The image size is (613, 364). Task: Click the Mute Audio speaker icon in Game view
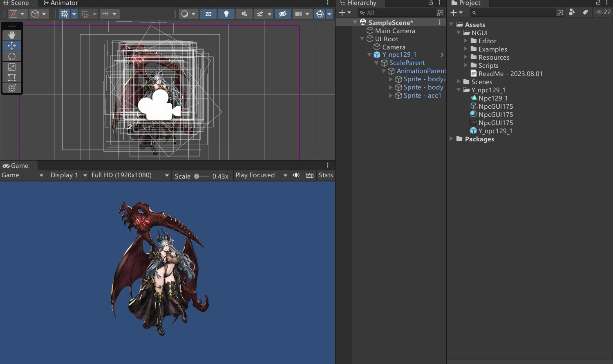click(296, 175)
